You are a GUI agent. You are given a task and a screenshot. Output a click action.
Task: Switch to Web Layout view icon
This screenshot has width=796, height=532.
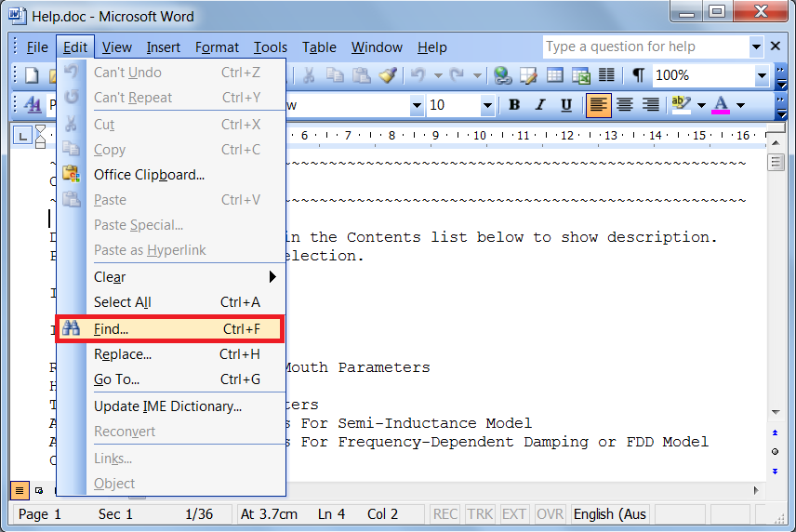pyautogui.click(x=39, y=490)
